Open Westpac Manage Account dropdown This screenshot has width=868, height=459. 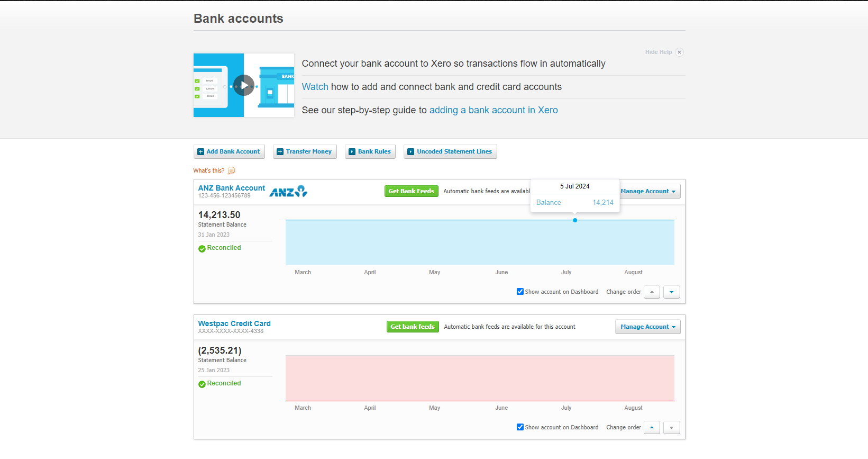click(x=648, y=327)
